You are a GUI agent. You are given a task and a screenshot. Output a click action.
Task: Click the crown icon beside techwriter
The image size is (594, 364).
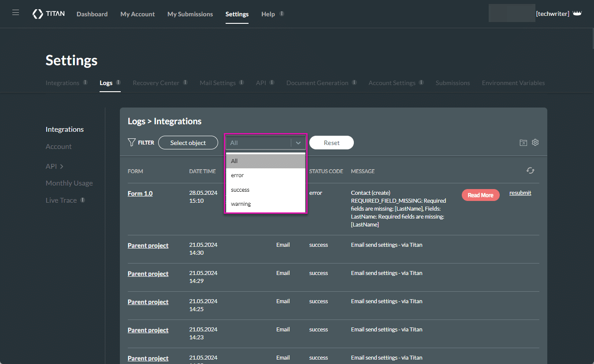577,14
